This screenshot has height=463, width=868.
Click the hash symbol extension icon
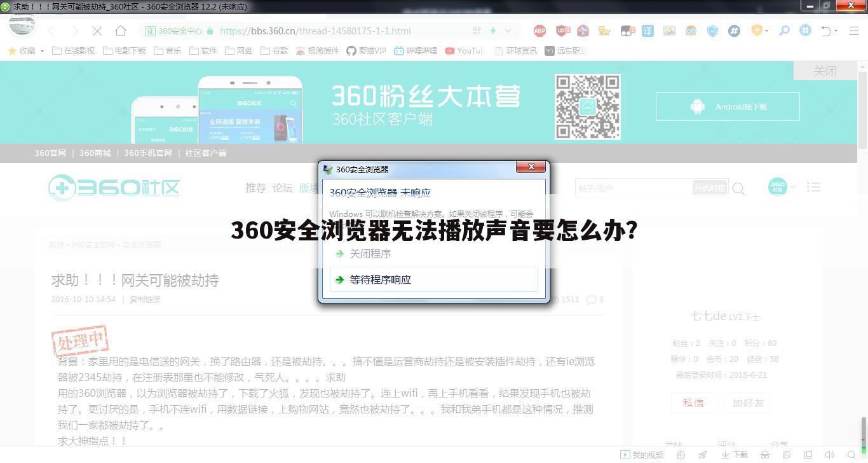[x=734, y=31]
